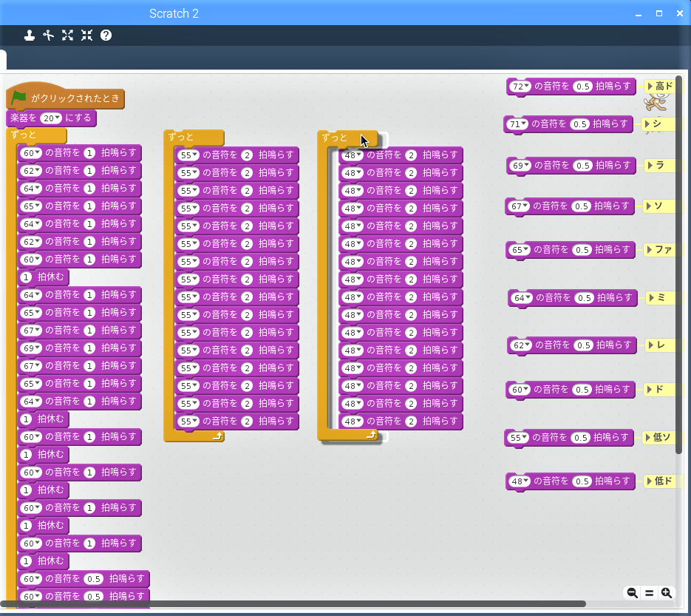Click the horizontal scrollbar of the scripts area
691x616 pixels.
tap(293, 603)
